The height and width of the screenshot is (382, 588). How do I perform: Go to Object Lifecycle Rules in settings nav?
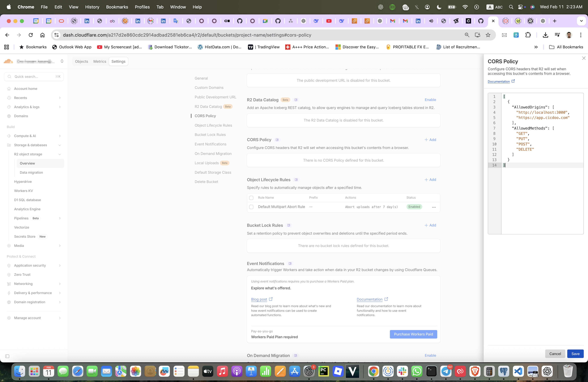point(213,125)
